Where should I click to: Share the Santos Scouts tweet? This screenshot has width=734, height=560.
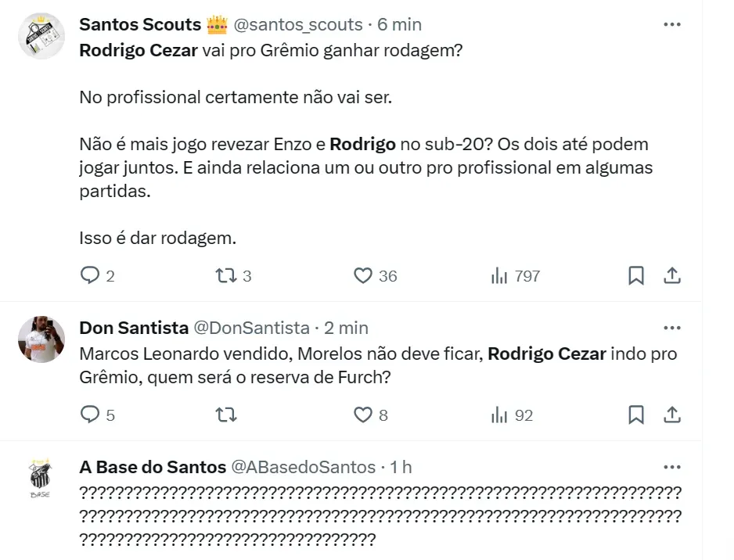pos(671,275)
